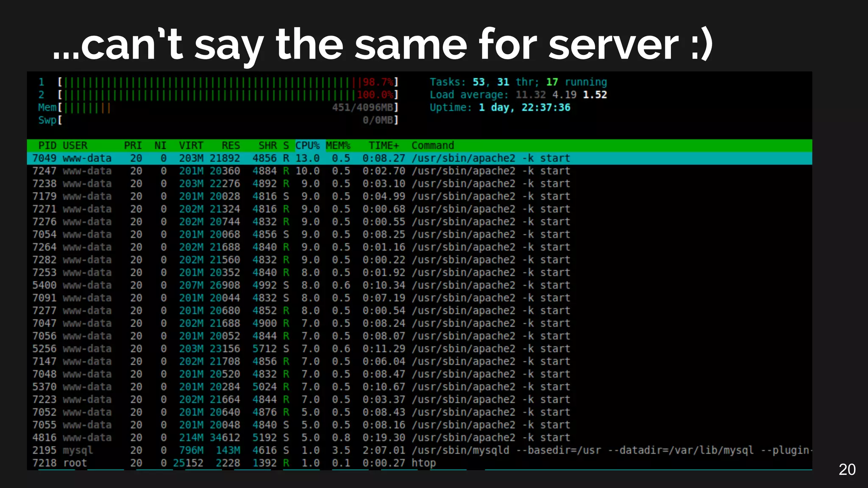The width and height of the screenshot is (868, 488).
Task: Select process row PID 7091
Action: click(420, 298)
